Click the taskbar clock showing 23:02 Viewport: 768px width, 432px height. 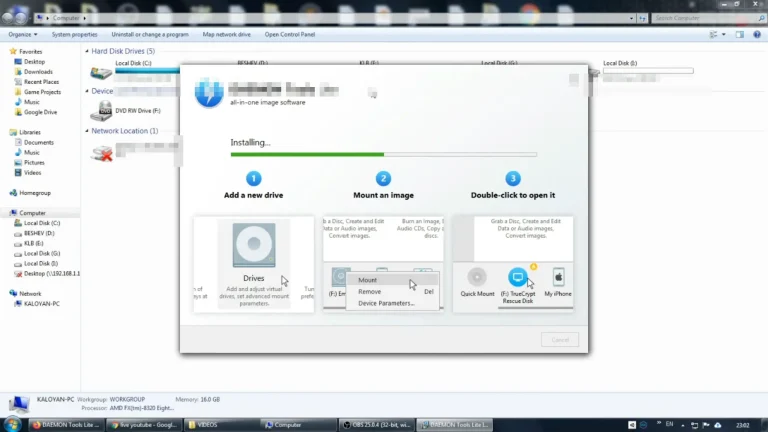point(743,425)
